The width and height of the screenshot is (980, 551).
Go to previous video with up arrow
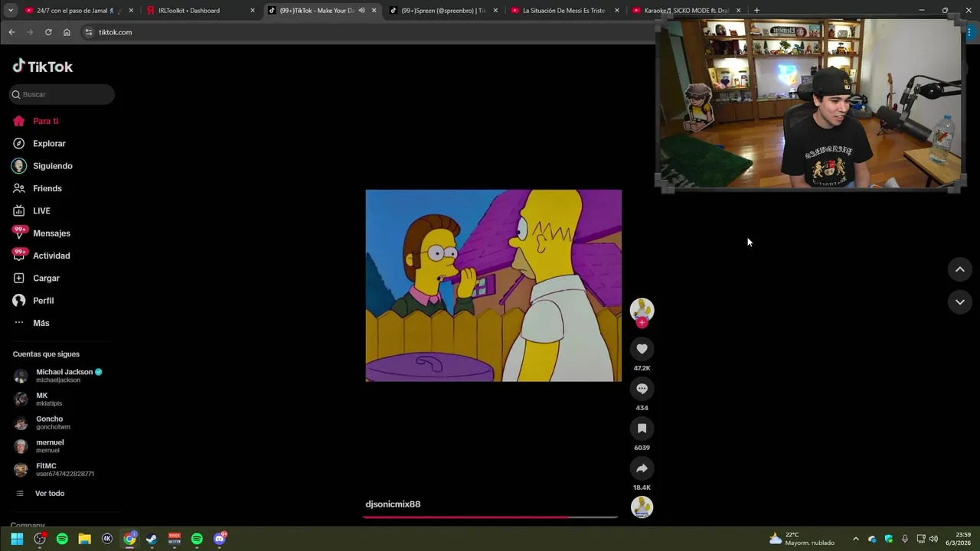coord(959,269)
